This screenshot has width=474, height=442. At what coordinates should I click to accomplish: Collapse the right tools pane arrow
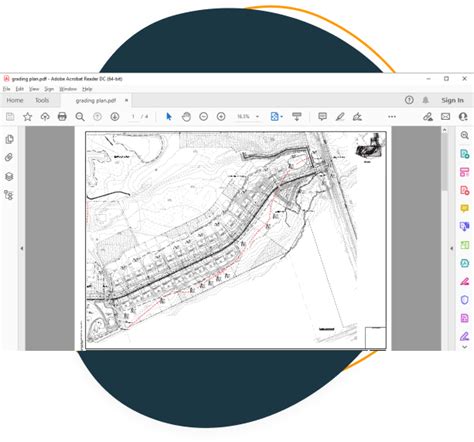452,248
